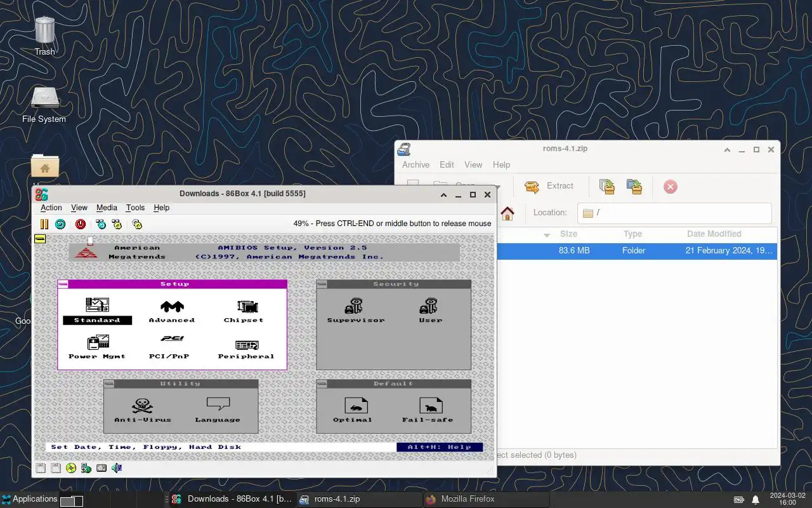Go to archive home location icon

[x=507, y=213]
